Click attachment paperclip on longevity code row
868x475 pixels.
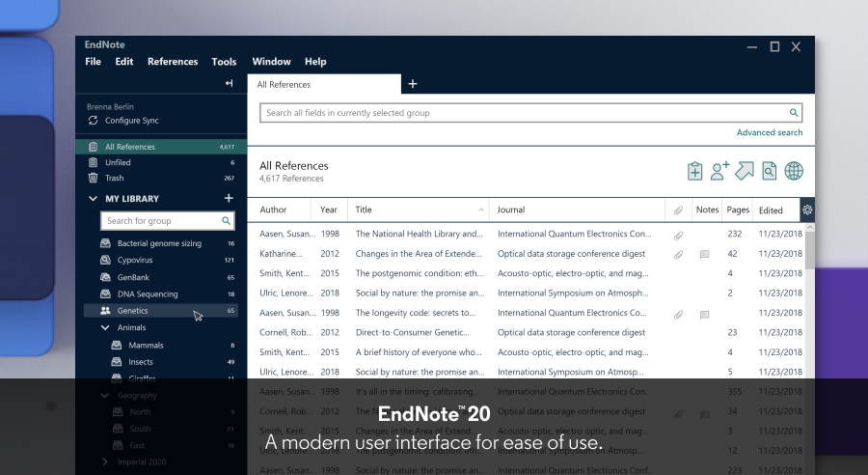pyautogui.click(x=678, y=315)
